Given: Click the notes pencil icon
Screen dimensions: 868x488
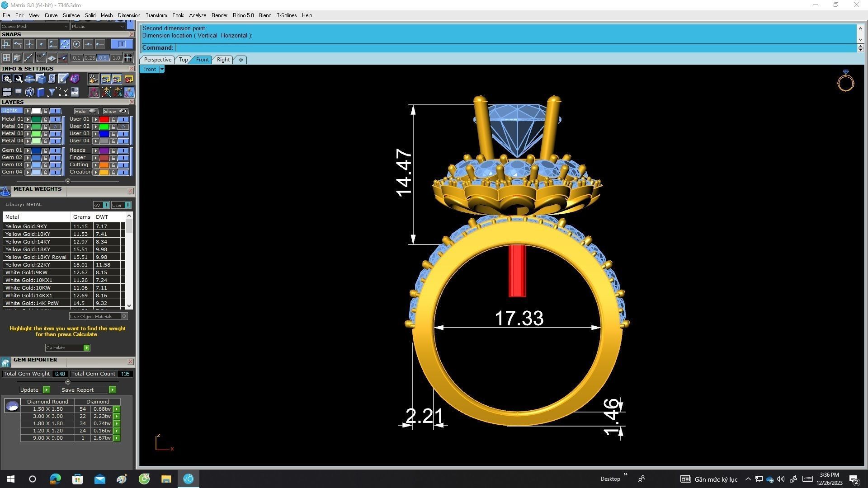Looking at the screenshot, I should 63,79.
